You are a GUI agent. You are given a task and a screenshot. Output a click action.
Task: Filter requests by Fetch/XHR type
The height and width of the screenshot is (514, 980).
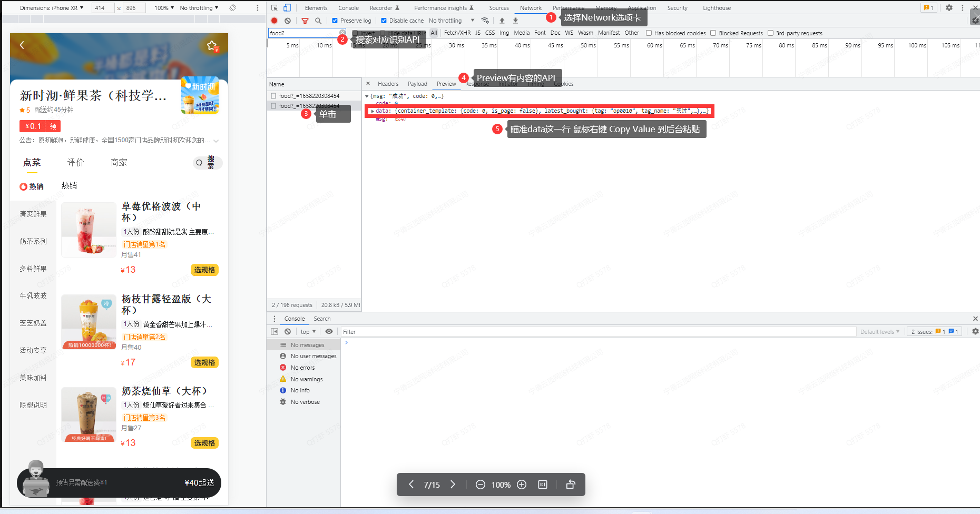(x=457, y=33)
